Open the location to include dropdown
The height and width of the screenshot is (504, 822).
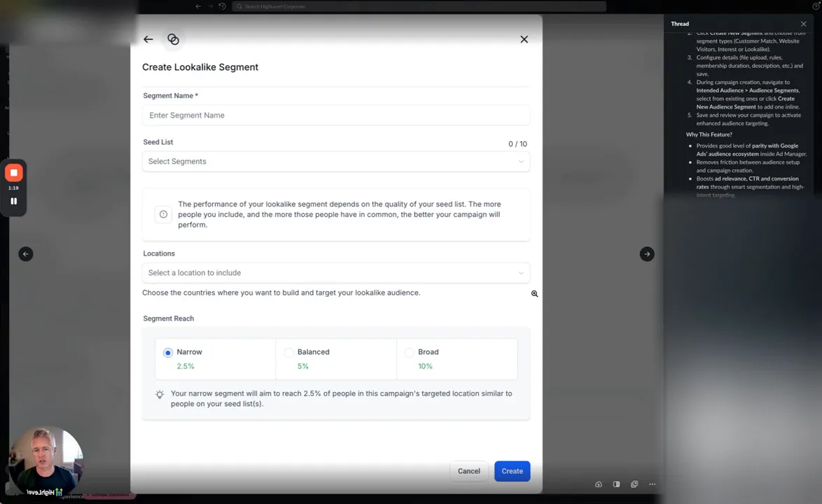[x=336, y=272]
